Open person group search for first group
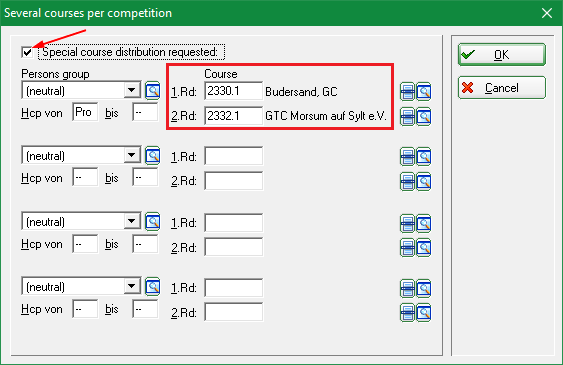The width and height of the screenshot is (563, 365). point(153,90)
